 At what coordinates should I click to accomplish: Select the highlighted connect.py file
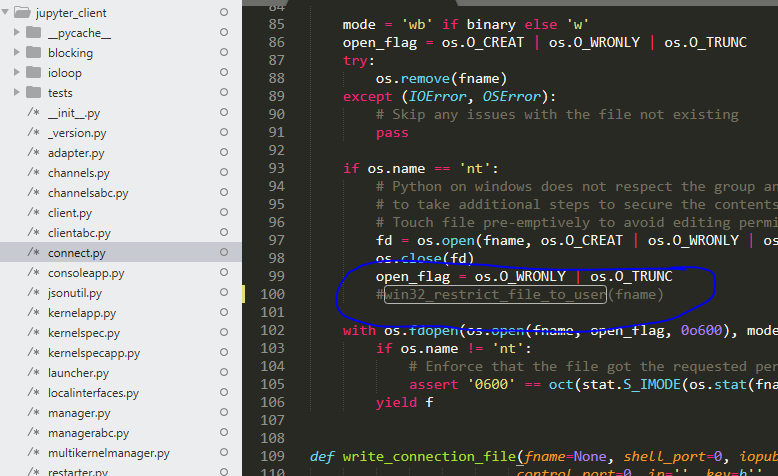[x=76, y=253]
